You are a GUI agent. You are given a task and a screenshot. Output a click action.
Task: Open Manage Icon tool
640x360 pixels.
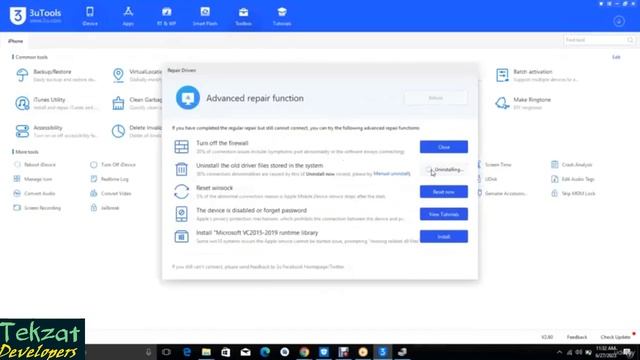(33, 179)
